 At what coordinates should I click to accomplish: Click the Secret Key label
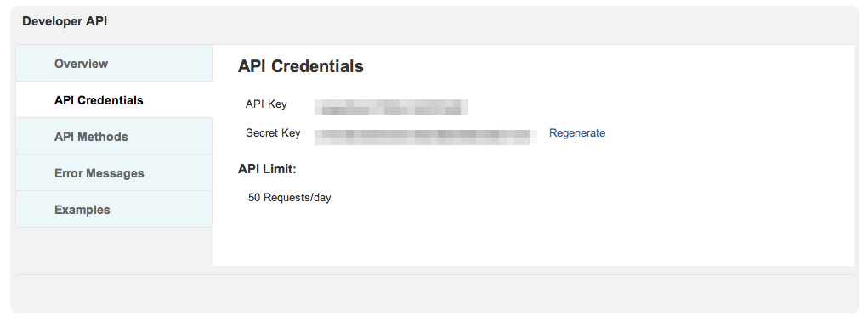click(x=273, y=133)
